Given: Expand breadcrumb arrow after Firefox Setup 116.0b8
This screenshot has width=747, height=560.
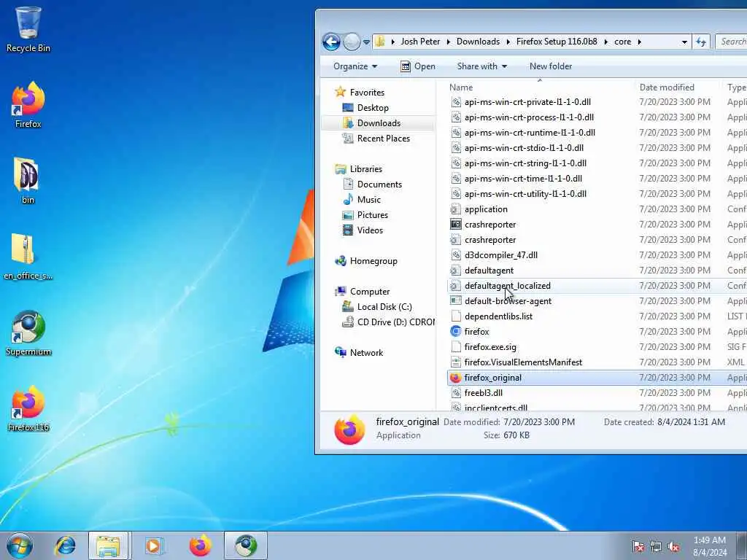Looking at the screenshot, I should pyautogui.click(x=606, y=42).
